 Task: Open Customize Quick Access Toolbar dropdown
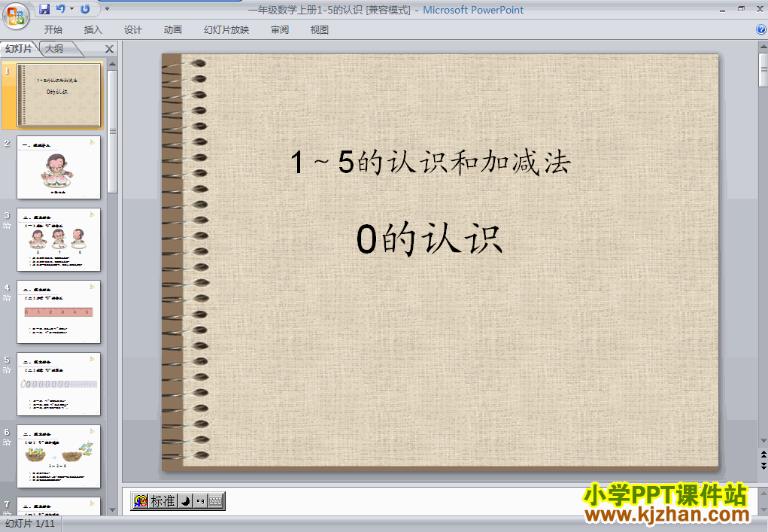[x=107, y=9]
